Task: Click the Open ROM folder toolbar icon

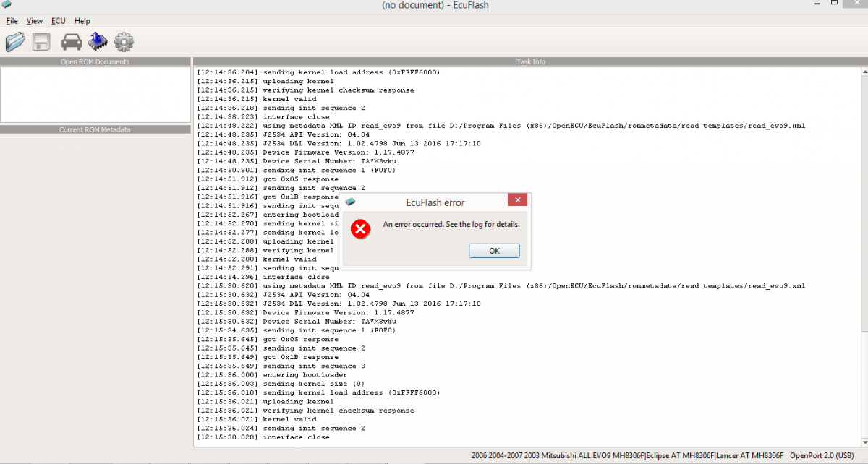Action: (x=14, y=42)
